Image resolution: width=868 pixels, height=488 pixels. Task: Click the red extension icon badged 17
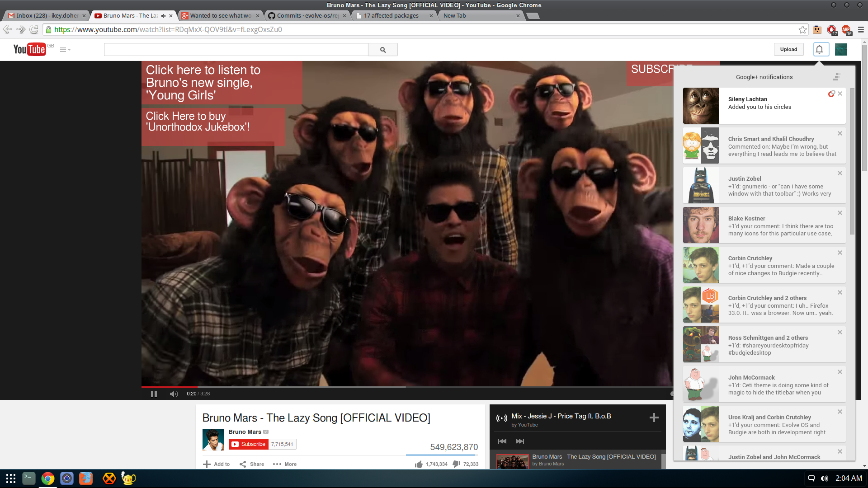[x=832, y=30]
